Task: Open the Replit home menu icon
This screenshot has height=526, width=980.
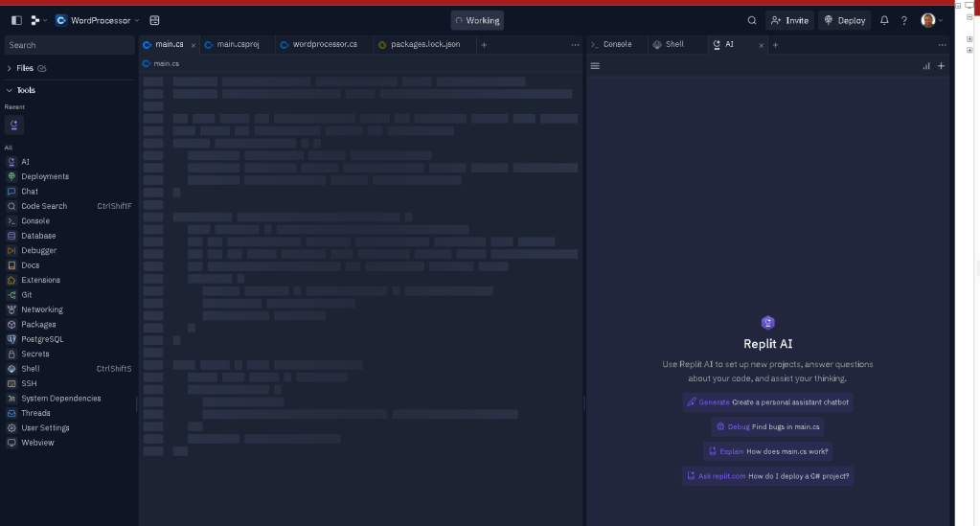Action: click(37, 21)
